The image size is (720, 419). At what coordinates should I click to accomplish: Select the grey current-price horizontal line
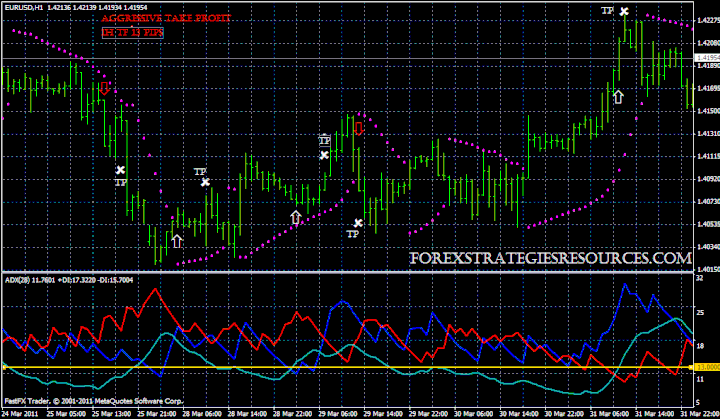(x=348, y=58)
